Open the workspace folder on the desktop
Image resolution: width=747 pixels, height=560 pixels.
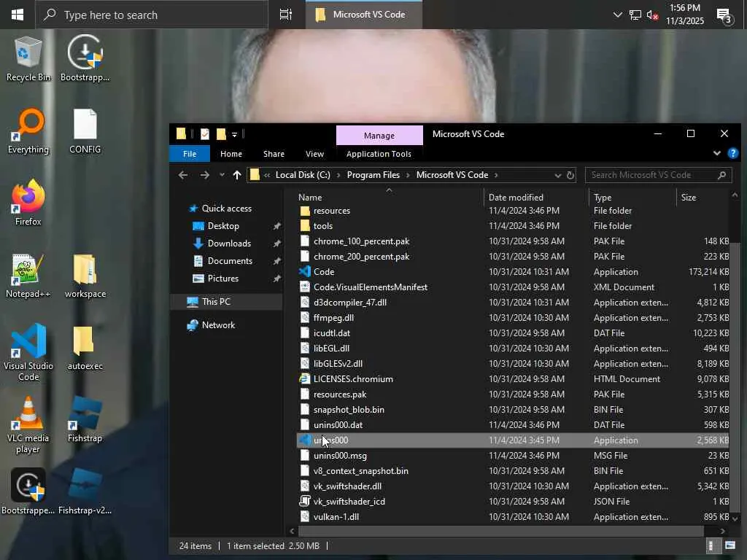pyautogui.click(x=85, y=275)
